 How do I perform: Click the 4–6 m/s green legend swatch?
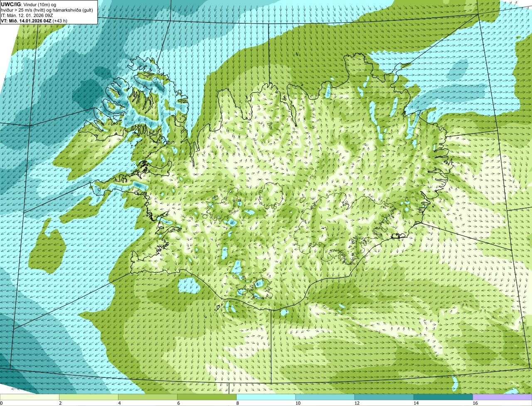click(x=148, y=397)
